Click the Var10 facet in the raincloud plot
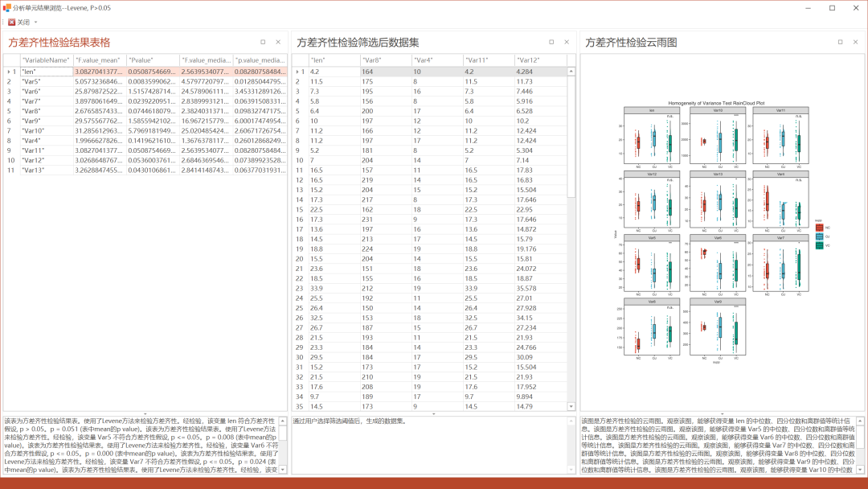 point(718,136)
